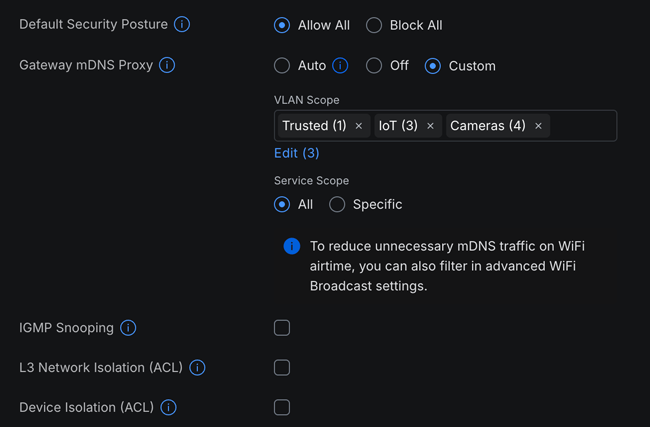Remove Trusted (1) VLAN tag
The image size is (650, 427).
pos(359,126)
